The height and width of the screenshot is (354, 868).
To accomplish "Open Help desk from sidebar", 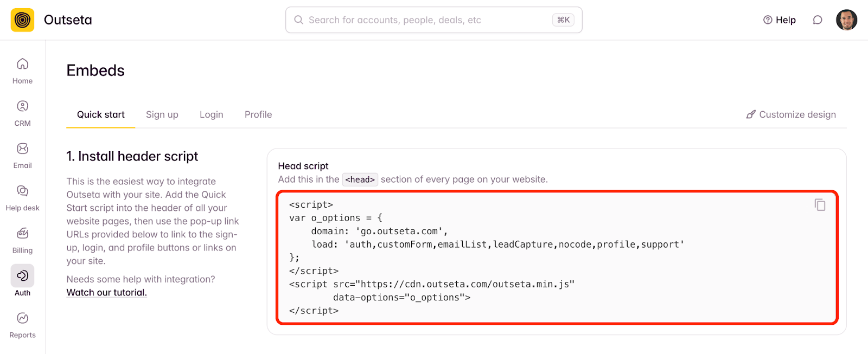I will pyautogui.click(x=22, y=198).
